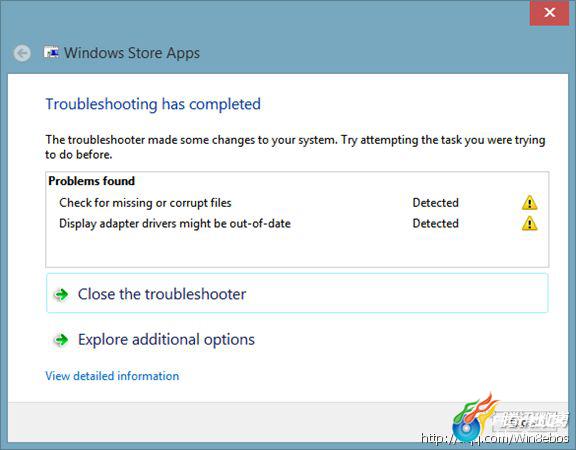576x450 pixels.
Task: Click the warning icon for display adapter drivers
Action: (x=529, y=223)
